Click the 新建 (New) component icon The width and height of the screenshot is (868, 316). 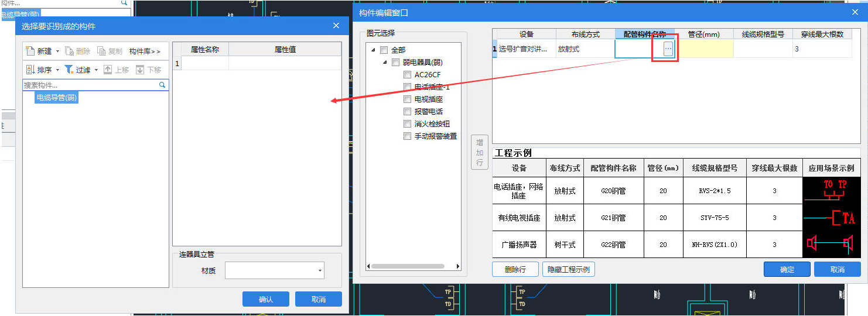(30, 51)
